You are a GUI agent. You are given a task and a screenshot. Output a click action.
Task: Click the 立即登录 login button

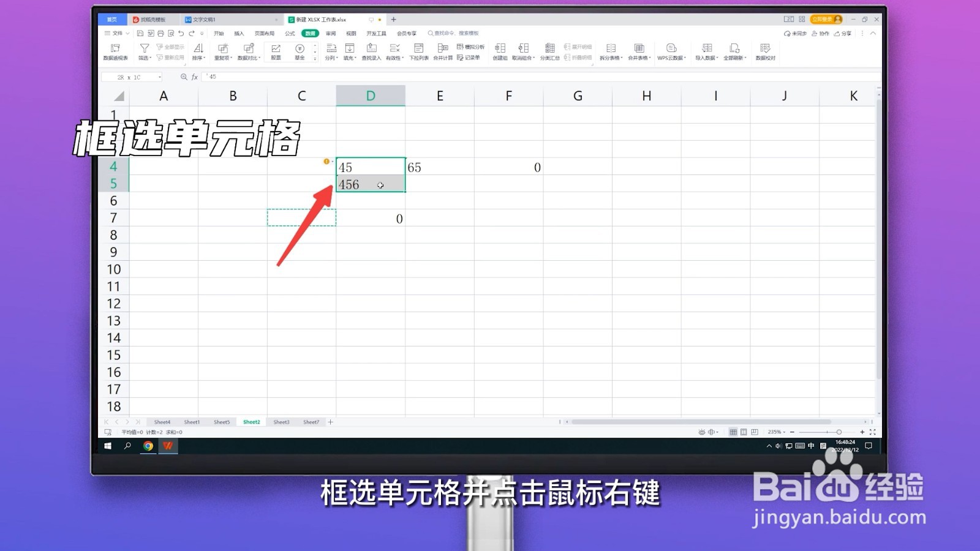click(826, 19)
